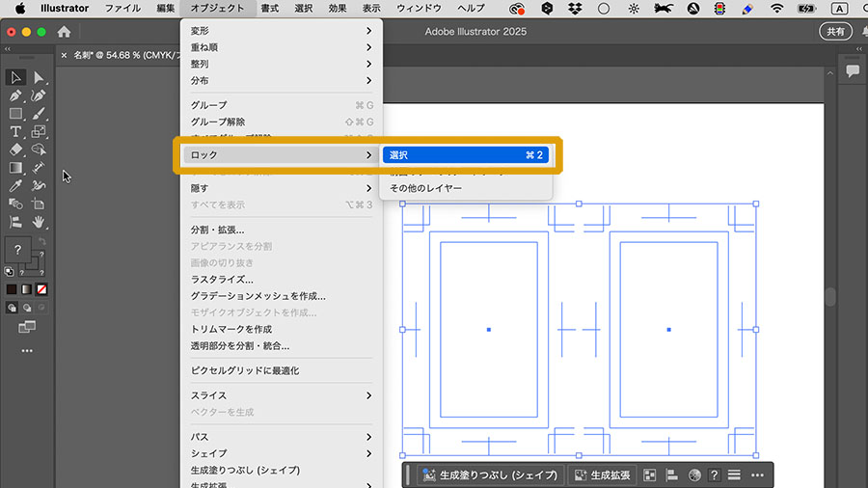The width and height of the screenshot is (868, 488).
Task: Select the Direct Selection tool
Action: [x=39, y=77]
